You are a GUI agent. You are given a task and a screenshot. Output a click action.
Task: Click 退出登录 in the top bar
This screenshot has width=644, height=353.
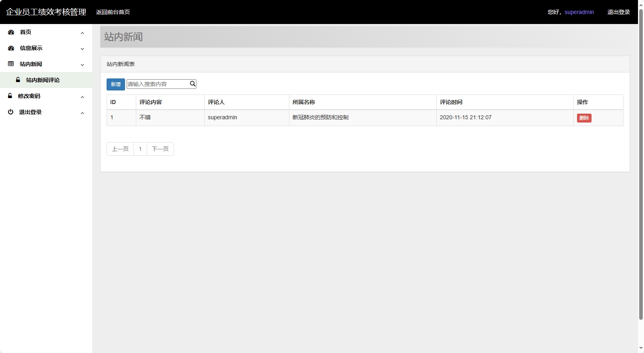point(619,12)
